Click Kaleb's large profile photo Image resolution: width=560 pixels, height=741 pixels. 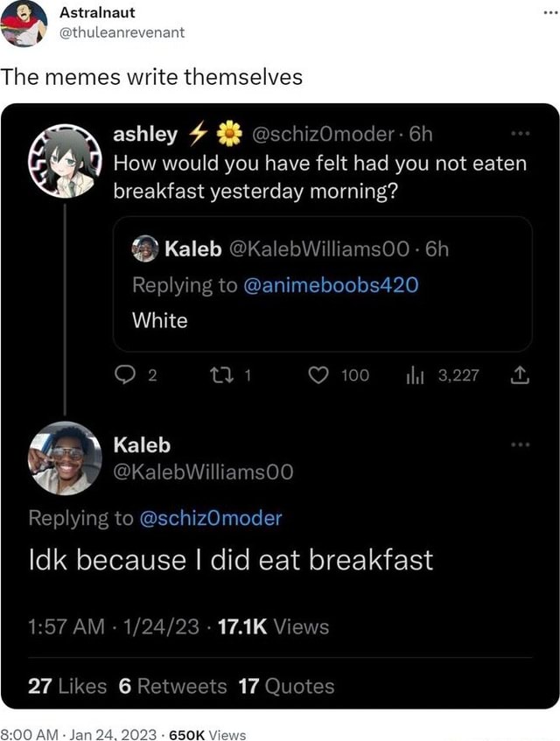click(66, 458)
